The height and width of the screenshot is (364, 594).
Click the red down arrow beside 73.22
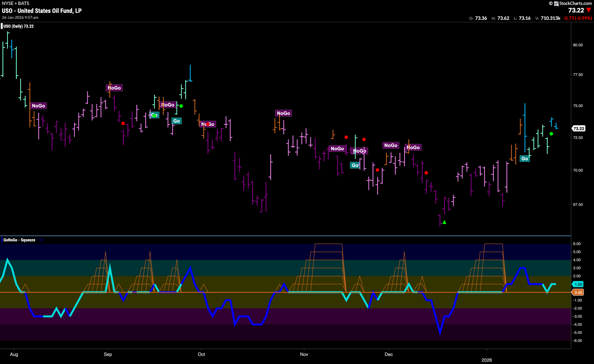[589, 10]
